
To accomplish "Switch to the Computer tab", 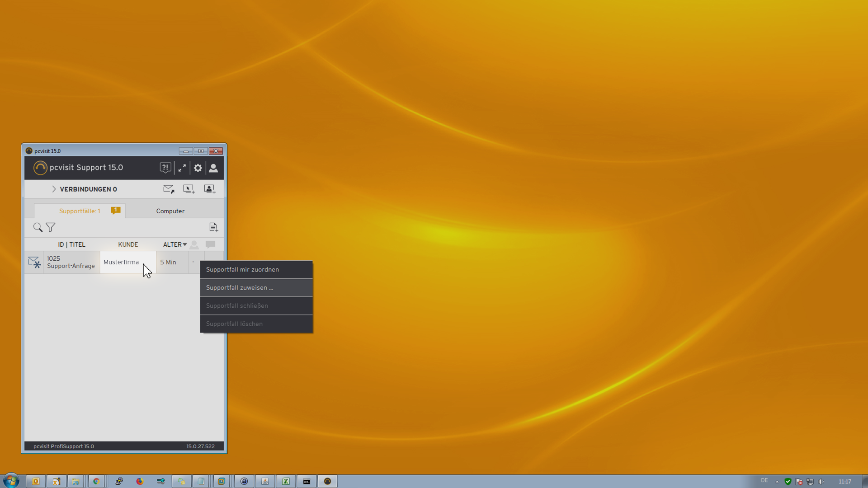I will pos(170,211).
